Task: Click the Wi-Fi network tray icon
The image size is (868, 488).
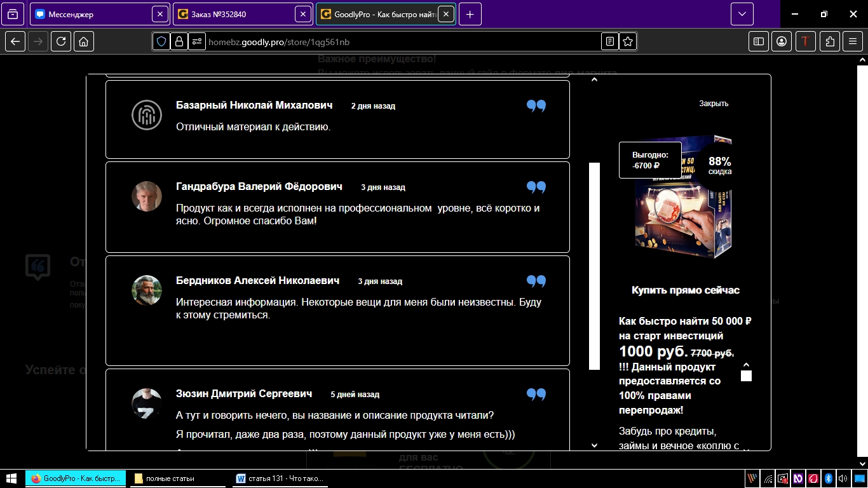Action: (x=768, y=478)
